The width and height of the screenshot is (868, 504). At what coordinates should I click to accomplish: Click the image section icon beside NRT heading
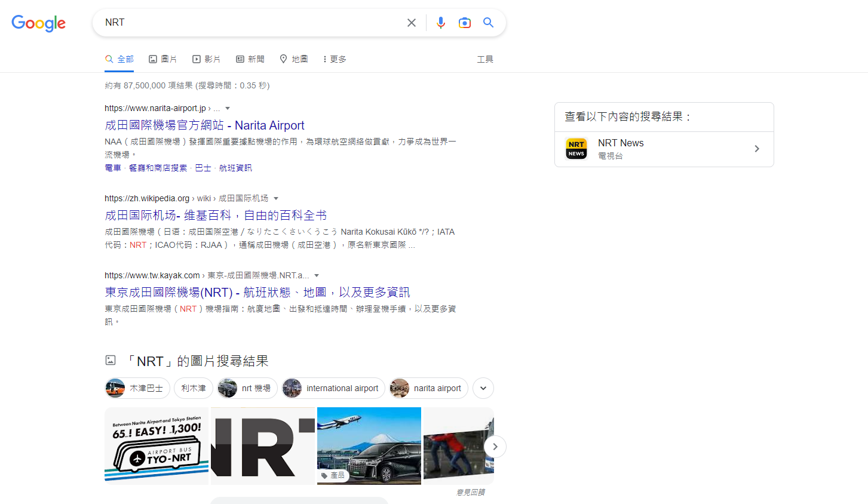click(111, 361)
